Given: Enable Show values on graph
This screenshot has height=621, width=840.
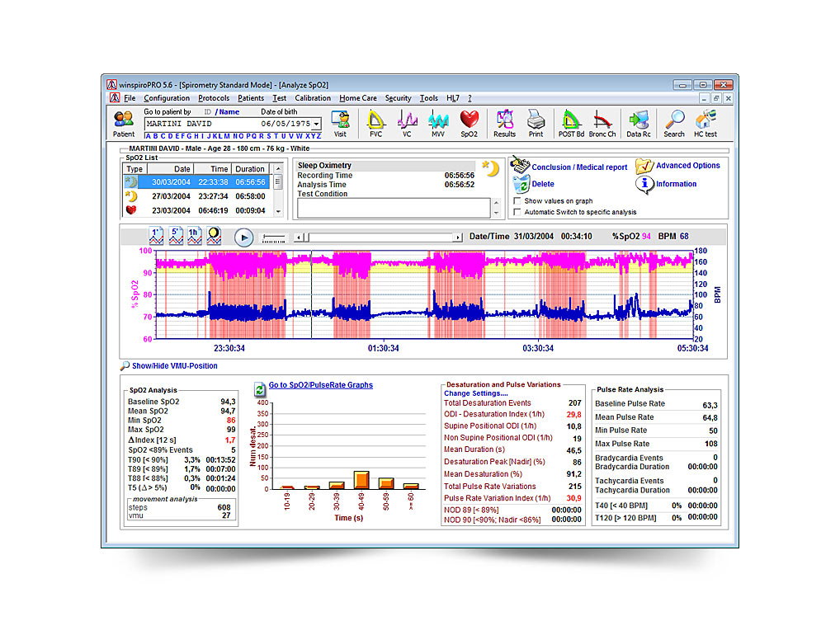Looking at the screenshot, I should 517,200.
